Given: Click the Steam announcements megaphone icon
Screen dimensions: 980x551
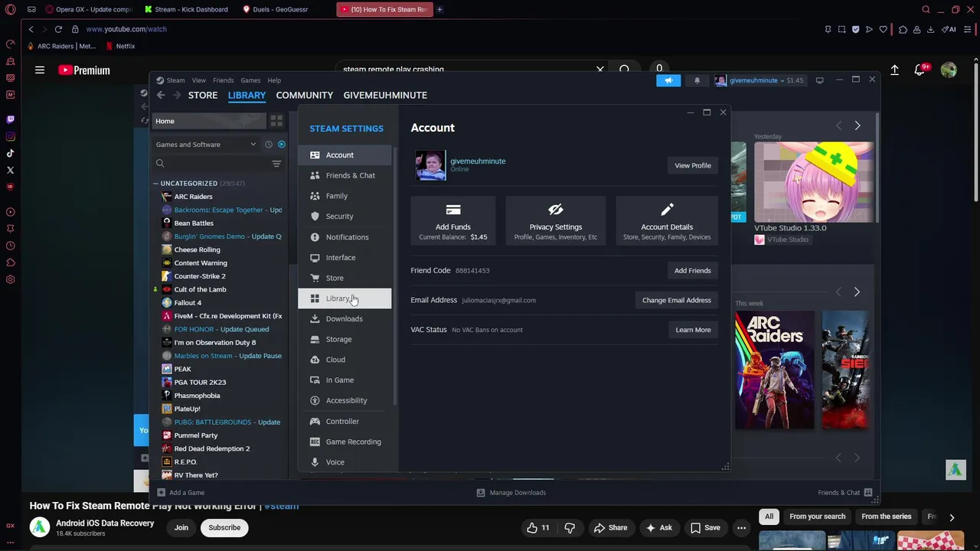Looking at the screenshot, I should point(668,80).
